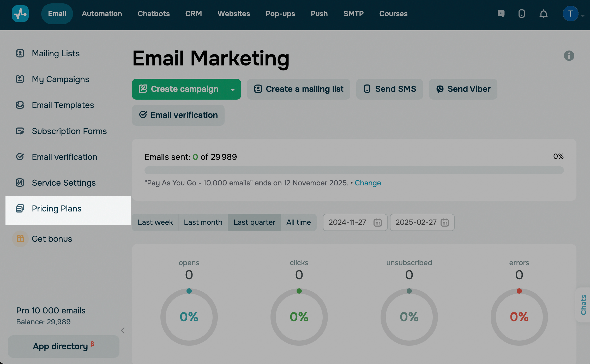Open calendar icon for end date 2025-02-27
Image resolution: width=590 pixels, height=364 pixels.
(x=444, y=222)
